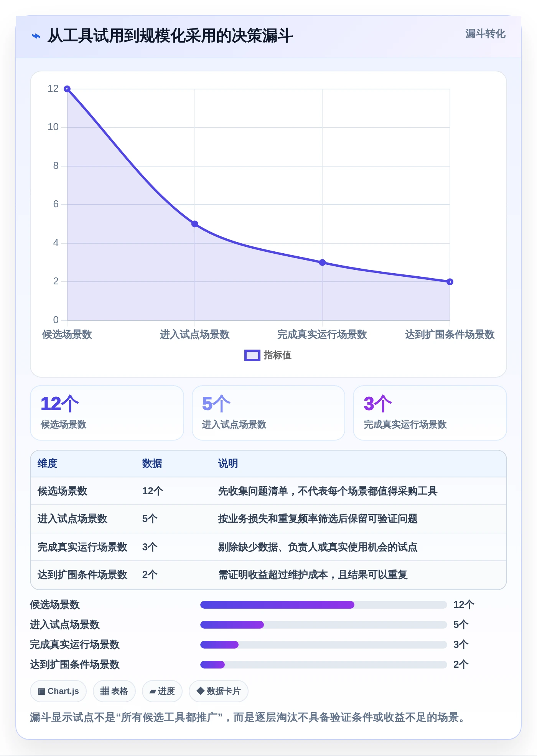
Task: Click the 进入试点场景数 progress bar
Action: (x=324, y=625)
